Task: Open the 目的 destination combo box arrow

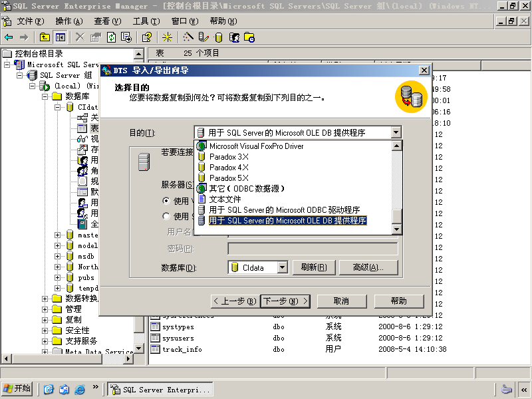Action: [396, 132]
